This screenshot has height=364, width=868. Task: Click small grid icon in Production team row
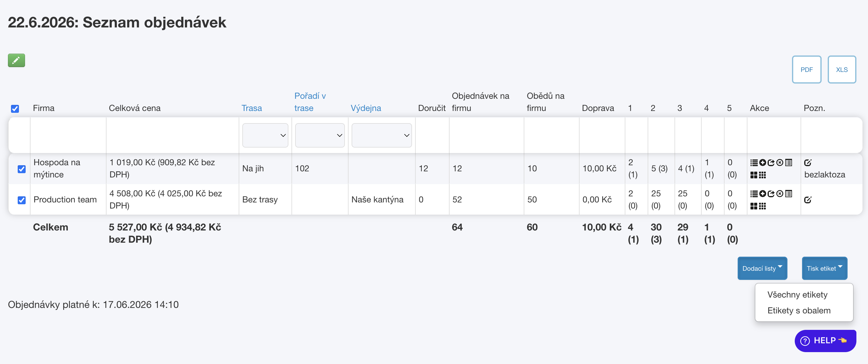[762, 206]
